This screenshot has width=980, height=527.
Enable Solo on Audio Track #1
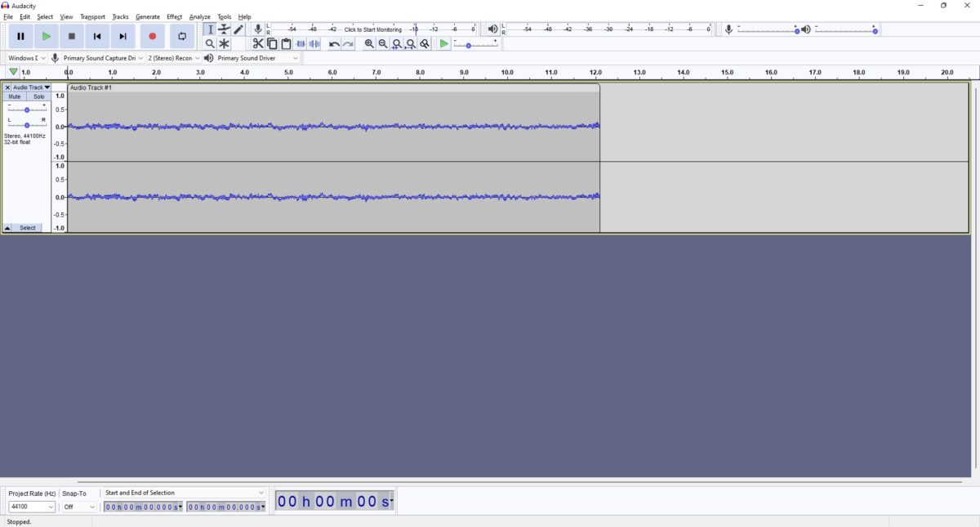[38, 96]
